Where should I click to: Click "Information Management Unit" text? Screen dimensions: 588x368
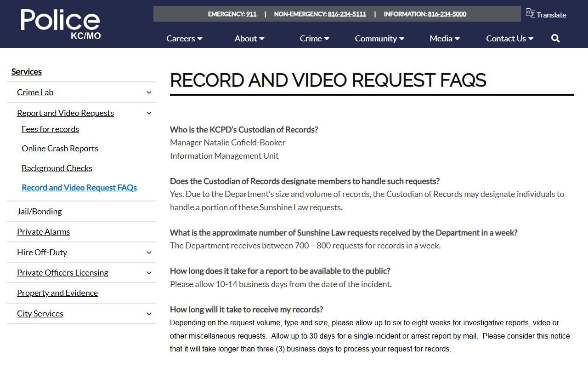(x=224, y=156)
